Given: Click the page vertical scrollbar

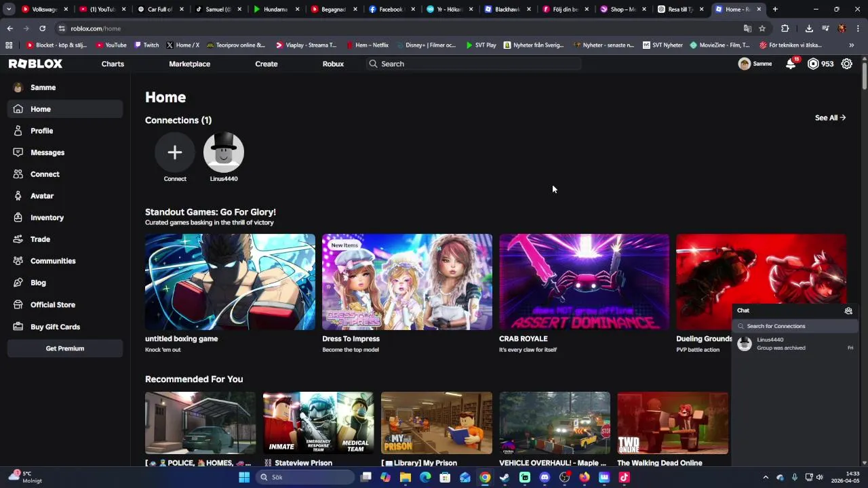Looking at the screenshot, I should 864,75.
